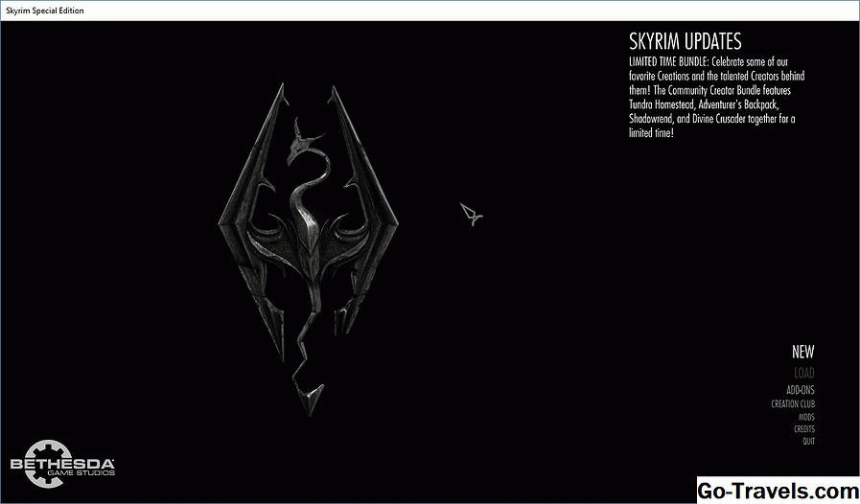View the CREDITS menu entry
The width and height of the screenshot is (860, 504).
(x=804, y=429)
